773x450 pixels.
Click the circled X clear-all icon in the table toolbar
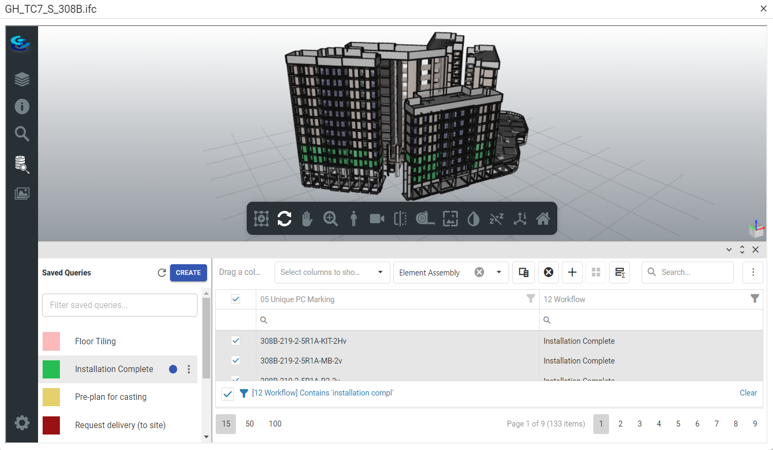pos(548,272)
